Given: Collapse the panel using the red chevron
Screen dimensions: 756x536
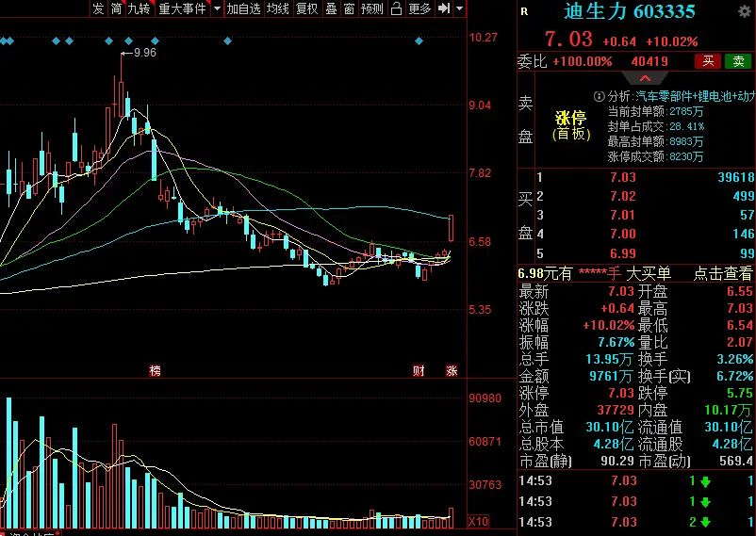Looking at the screenshot, I should click(643, 78).
